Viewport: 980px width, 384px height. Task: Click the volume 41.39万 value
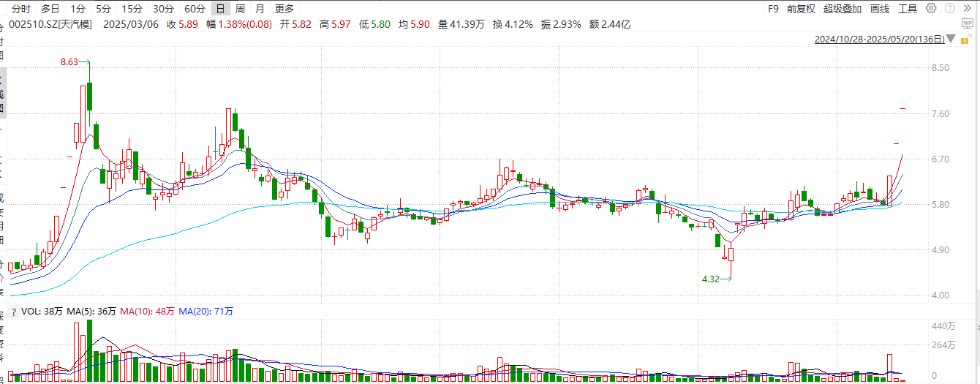(x=467, y=24)
